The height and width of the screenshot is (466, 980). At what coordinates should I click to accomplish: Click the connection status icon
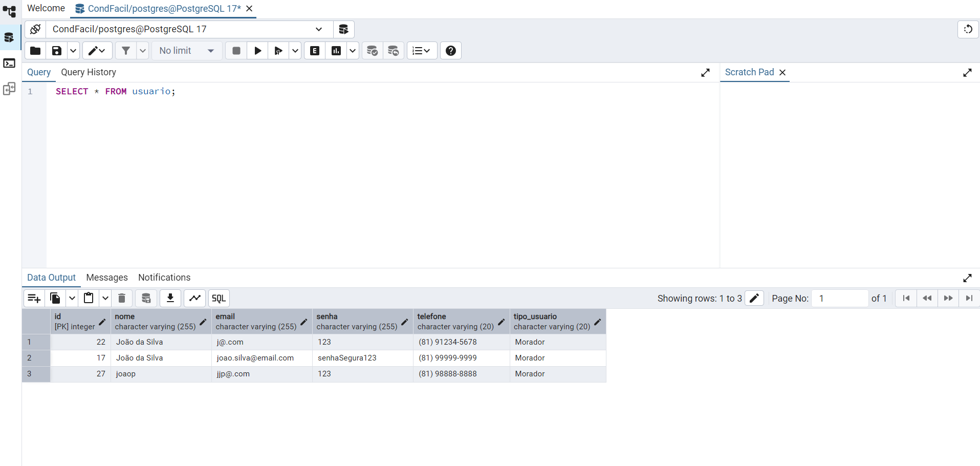(35, 29)
